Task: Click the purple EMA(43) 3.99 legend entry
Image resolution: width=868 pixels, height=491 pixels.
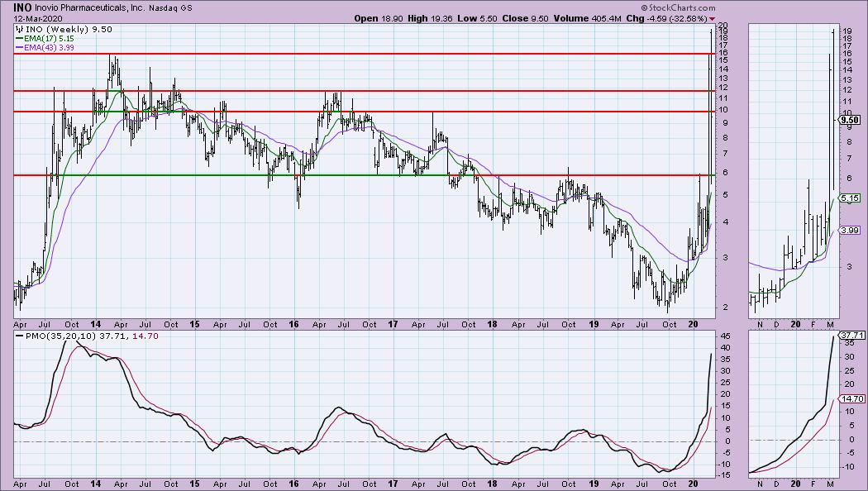Action: tap(45, 48)
